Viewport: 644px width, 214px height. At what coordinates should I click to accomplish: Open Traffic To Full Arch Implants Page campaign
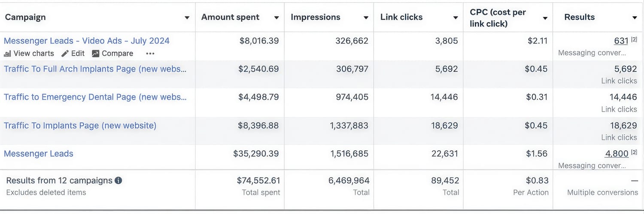coord(95,69)
